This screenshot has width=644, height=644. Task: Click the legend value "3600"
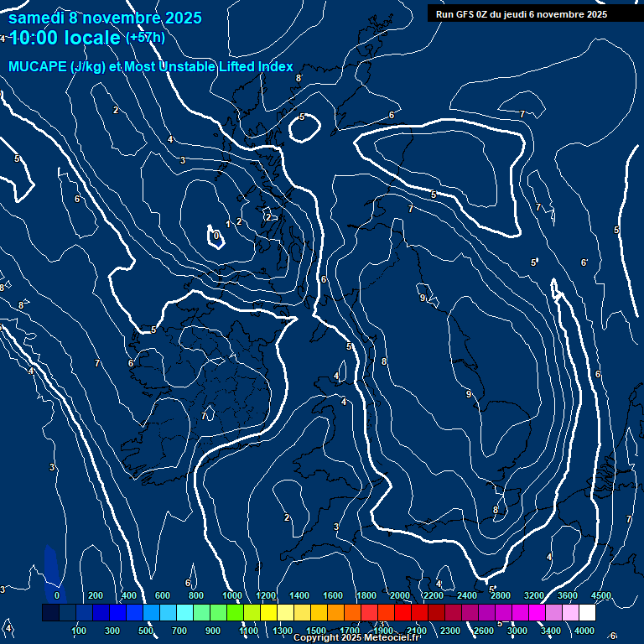pos(568,595)
